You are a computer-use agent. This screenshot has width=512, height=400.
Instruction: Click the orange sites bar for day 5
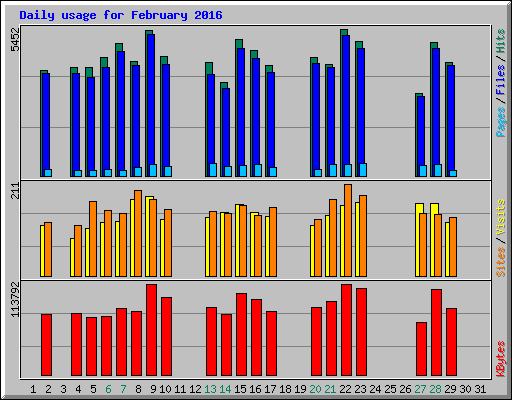click(x=93, y=239)
